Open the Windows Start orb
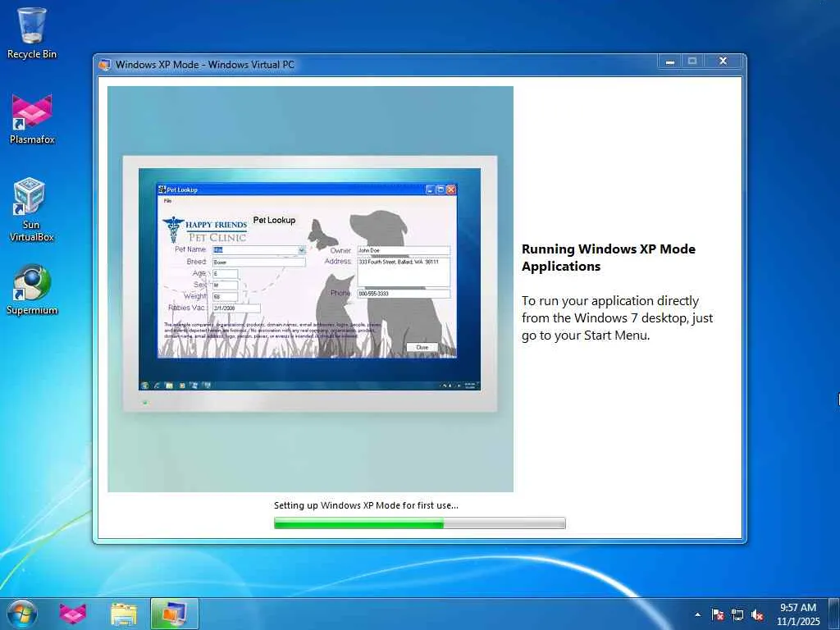 (x=22, y=614)
